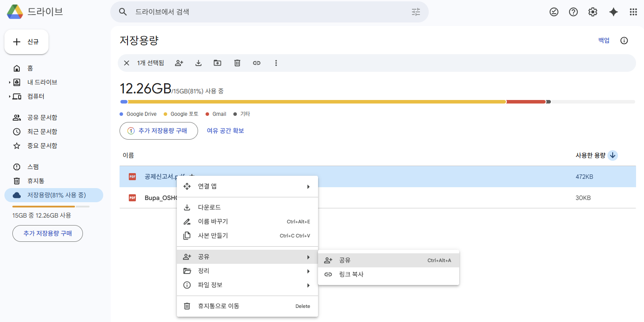Open the Gemini sparkle icon
This screenshot has width=644, height=322.
[x=614, y=12]
